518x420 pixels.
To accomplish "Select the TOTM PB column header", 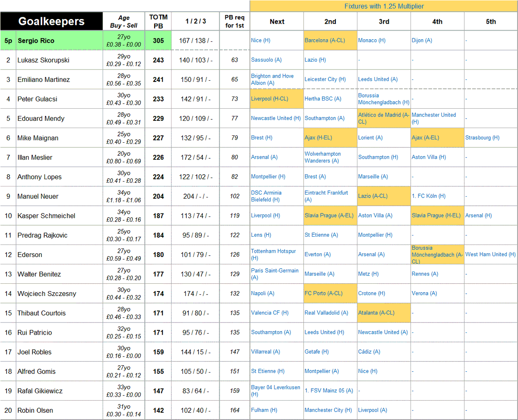I will point(158,21).
